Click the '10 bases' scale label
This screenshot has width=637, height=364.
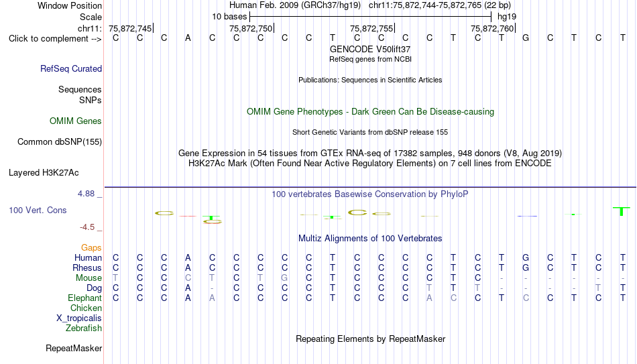click(229, 17)
